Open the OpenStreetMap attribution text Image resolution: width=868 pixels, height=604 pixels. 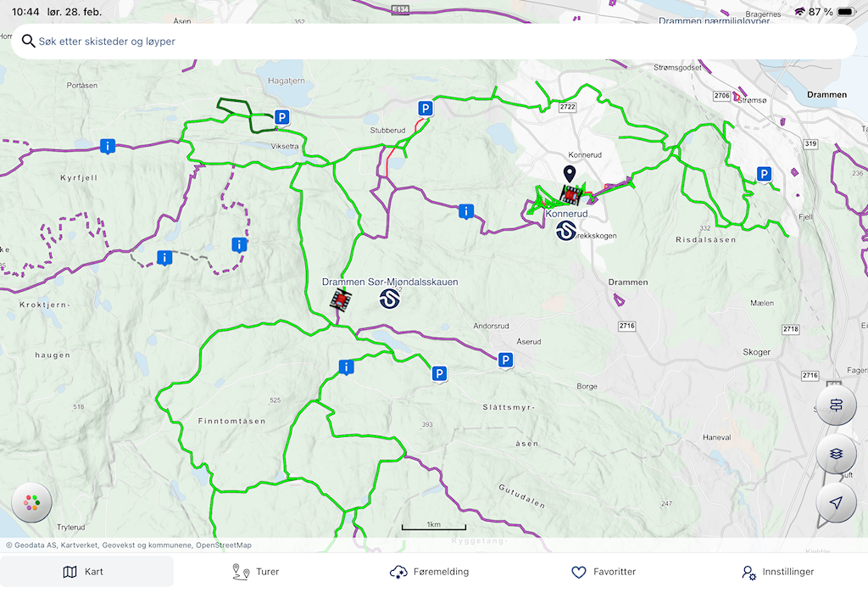[222, 545]
